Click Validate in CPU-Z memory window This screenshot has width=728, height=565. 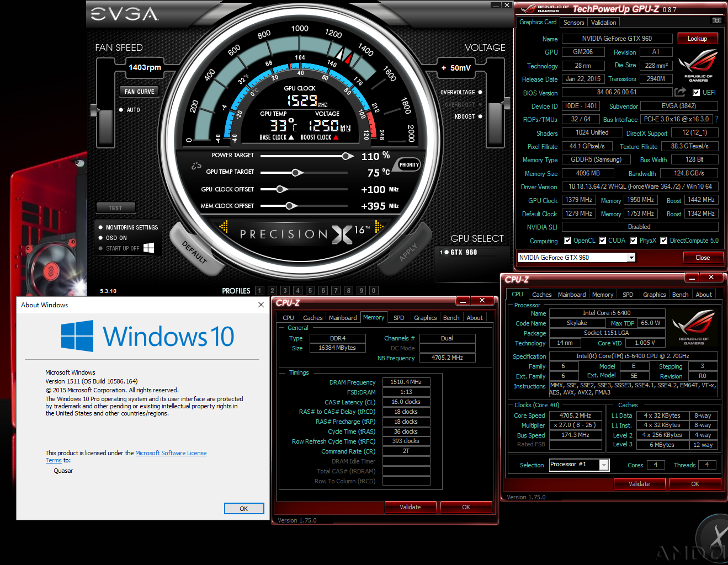410,507
